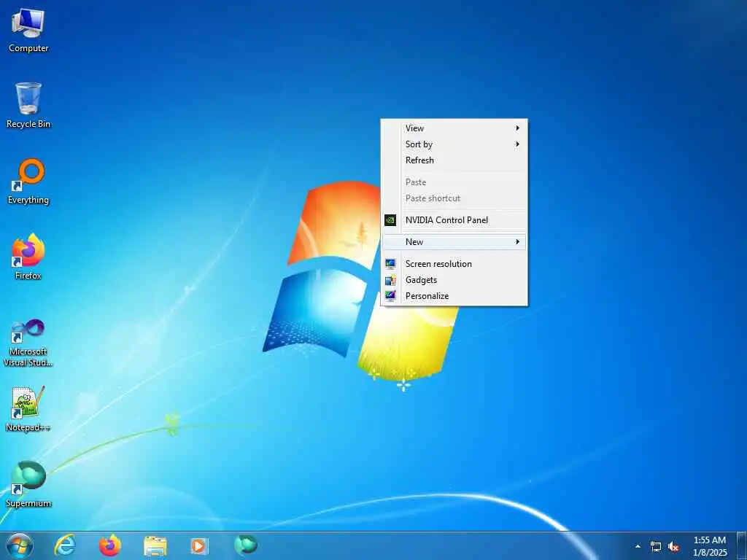Image resolution: width=747 pixels, height=560 pixels.
Task: Expand the View submenu
Action: [x=455, y=128]
